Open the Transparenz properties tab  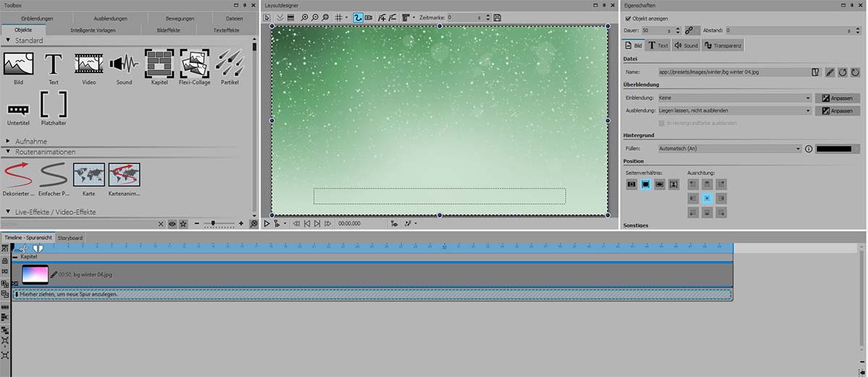(x=723, y=46)
